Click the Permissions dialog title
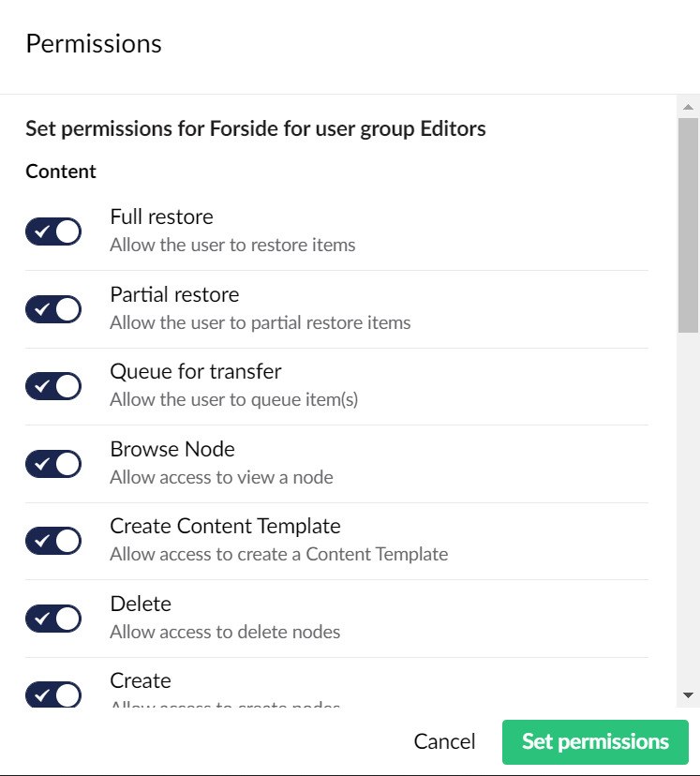Image resolution: width=700 pixels, height=776 pixels. 94,43
